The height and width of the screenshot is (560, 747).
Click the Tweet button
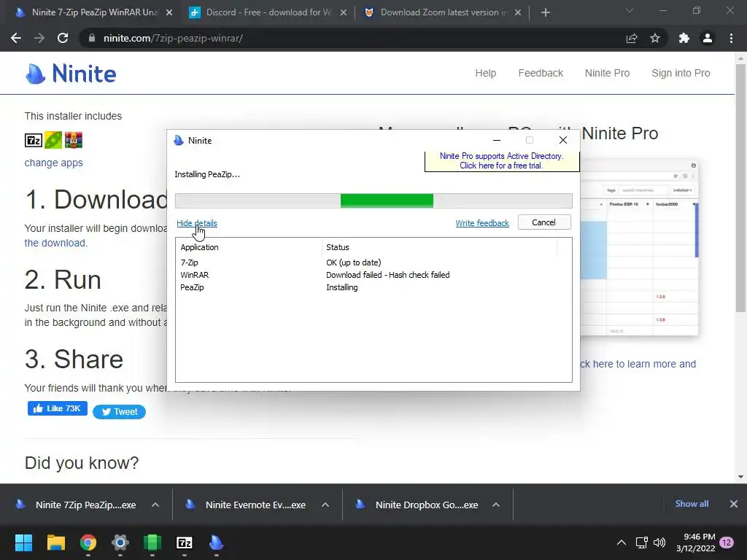tap(119, 412)
